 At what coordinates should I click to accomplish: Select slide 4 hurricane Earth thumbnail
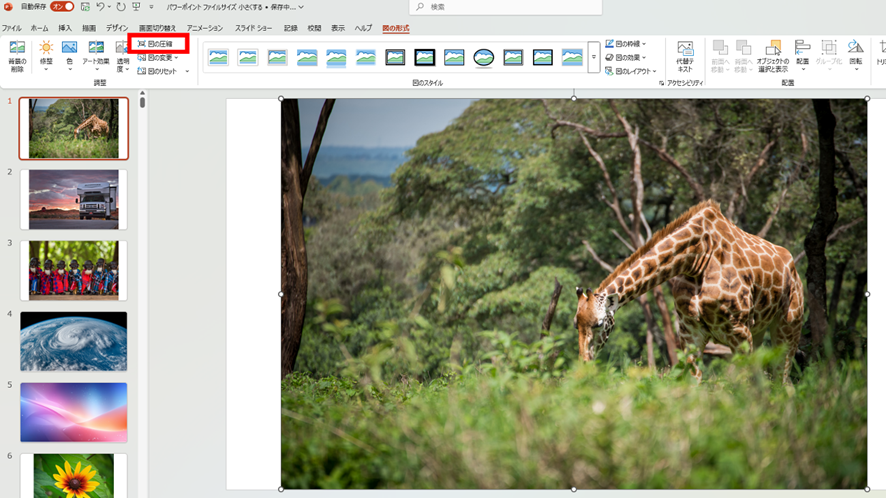click(x=74, y=341)
